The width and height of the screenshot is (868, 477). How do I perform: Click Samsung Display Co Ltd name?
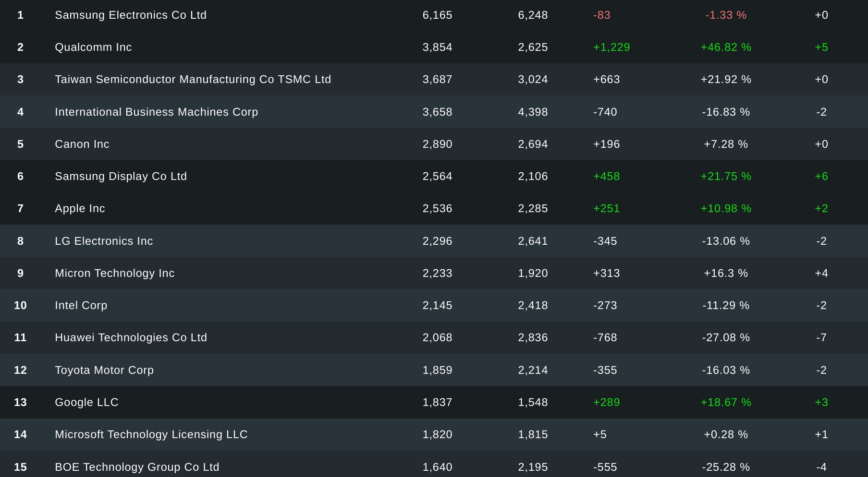(121, 176)
